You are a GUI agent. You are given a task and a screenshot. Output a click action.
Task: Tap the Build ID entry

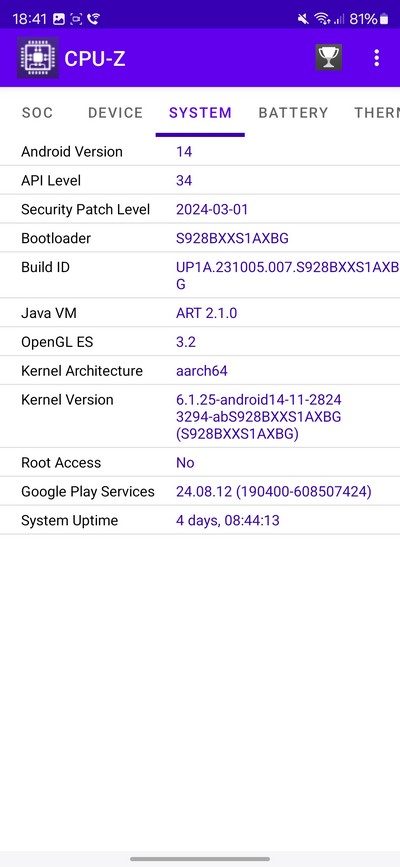click(x=200, y=275)
